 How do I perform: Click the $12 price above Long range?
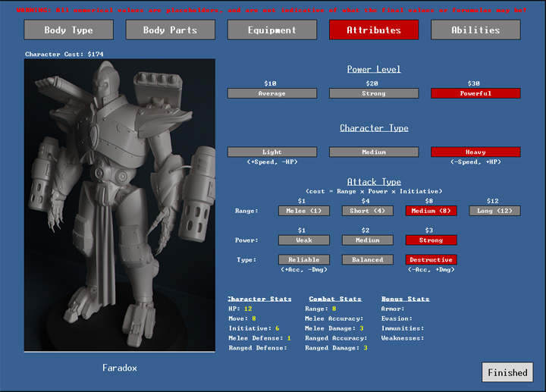coord(493,201)
